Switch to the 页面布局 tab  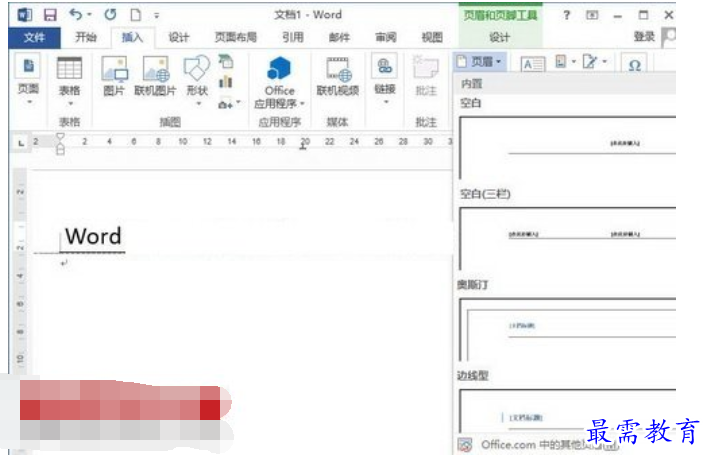pyautogui.click(x=235, y=37)
